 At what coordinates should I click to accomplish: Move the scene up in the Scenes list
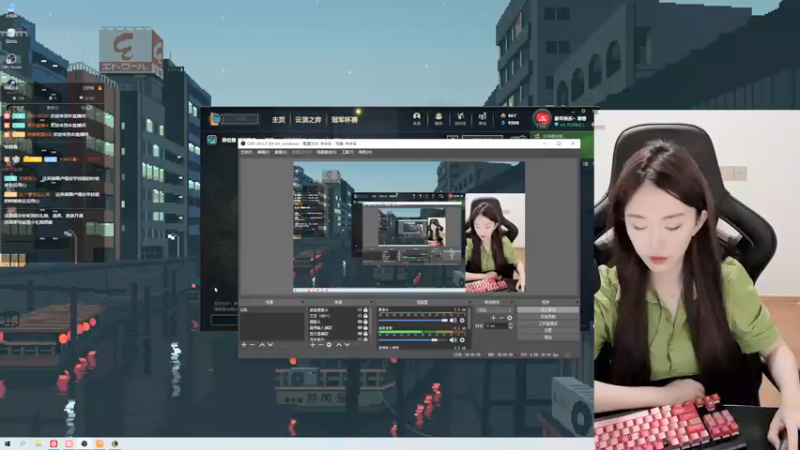pyautogui.click(x=262, y=344)
